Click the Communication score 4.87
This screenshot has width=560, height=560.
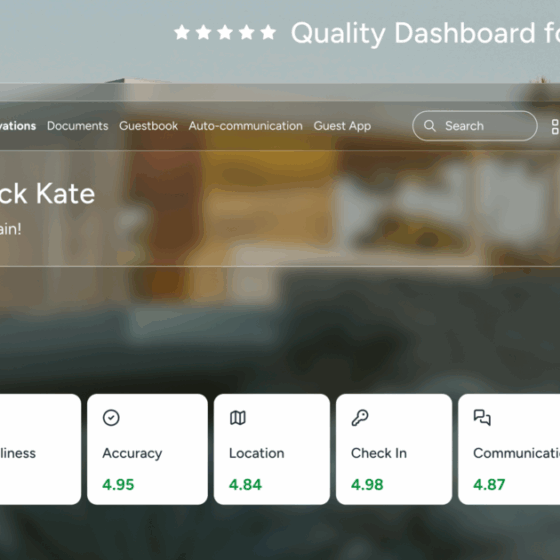[489, 485]
